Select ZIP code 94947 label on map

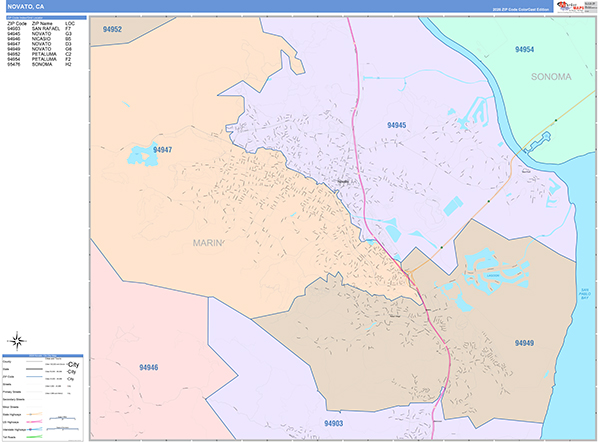coord(163,150)
